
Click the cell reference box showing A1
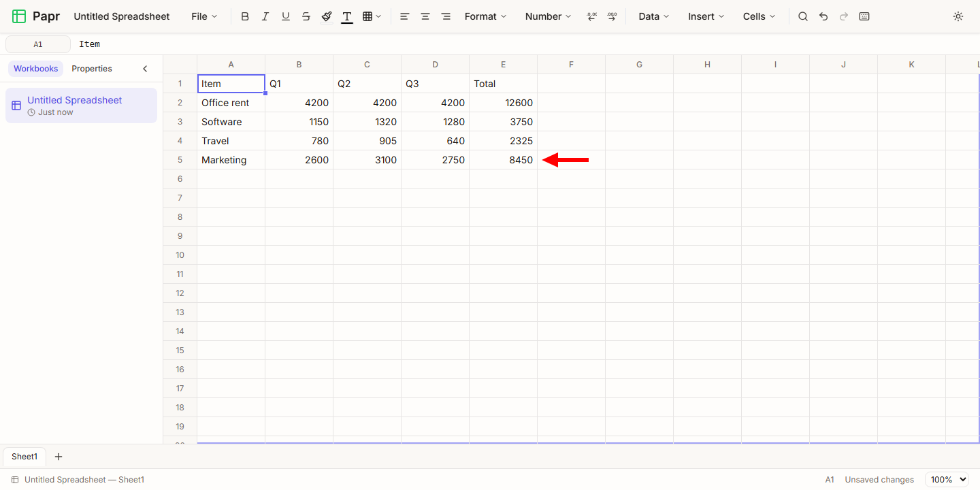(x=38, y=44)
